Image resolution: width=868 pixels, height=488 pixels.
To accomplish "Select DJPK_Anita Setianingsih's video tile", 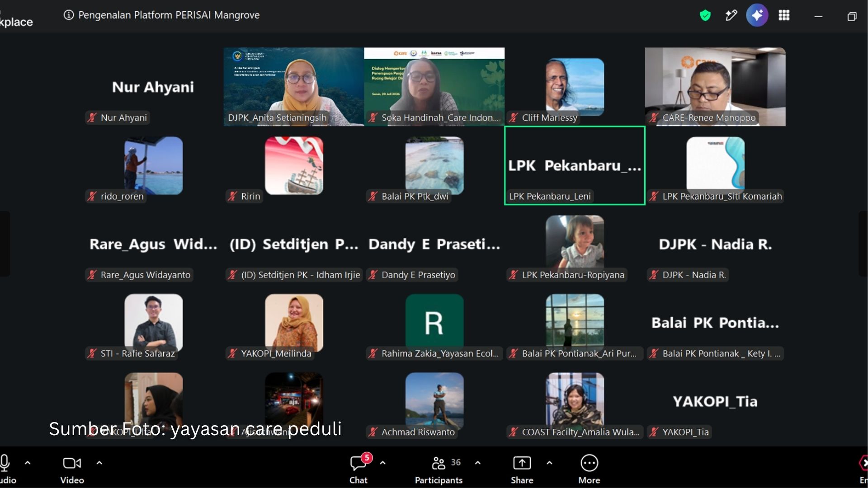I will pos(294,87).
